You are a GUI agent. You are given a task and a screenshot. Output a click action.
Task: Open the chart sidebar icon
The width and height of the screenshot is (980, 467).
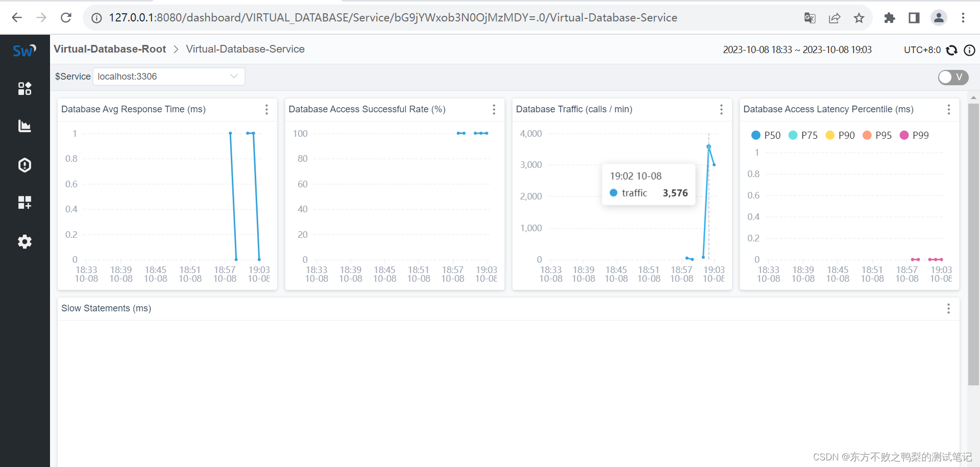24,126
